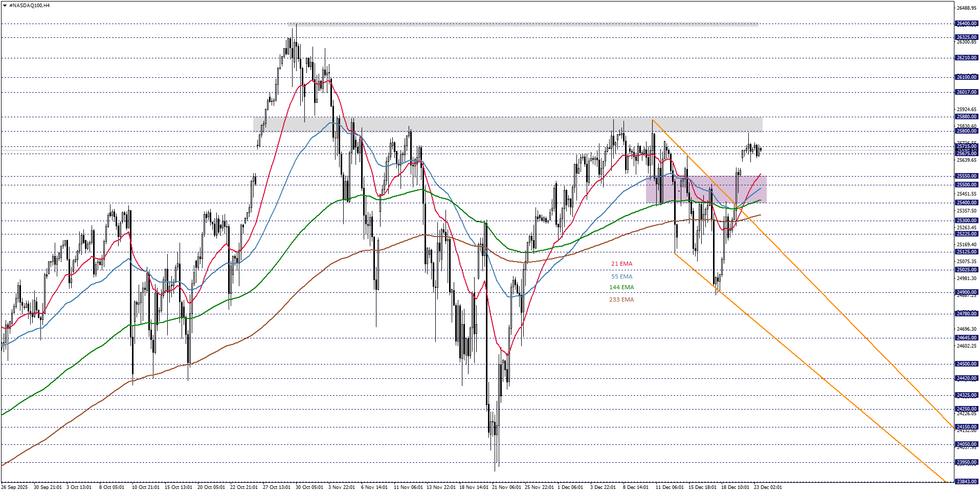Image resolution: width=980 pixels, height=493 pixels.
Task: Click the 24150.00 price level tag
Action: point(966,426)
